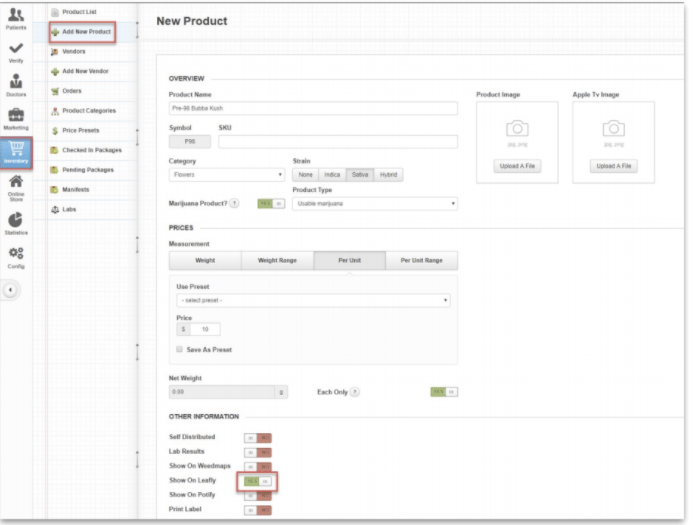
Task: Click the Vendors menu icon
Action: [55, 52]
